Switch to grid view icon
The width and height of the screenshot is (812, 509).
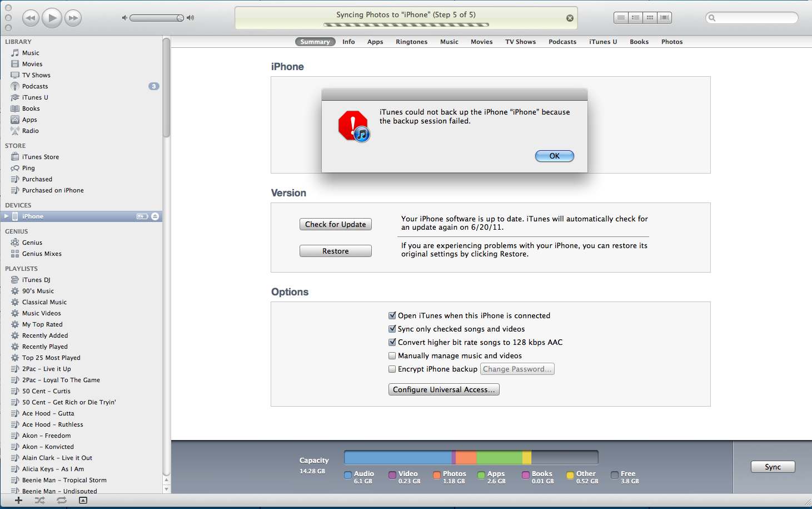[x=650, y=18]
